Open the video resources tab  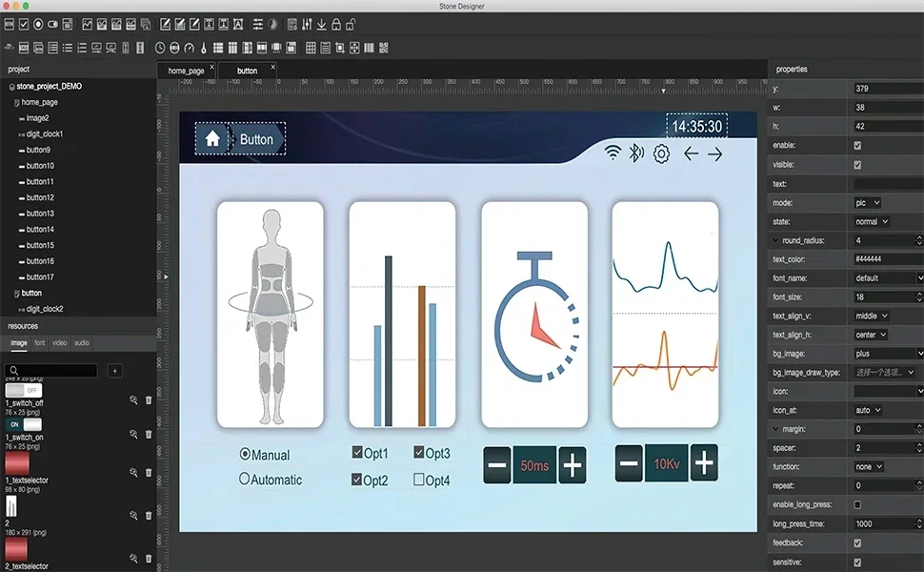coord(59,342)
